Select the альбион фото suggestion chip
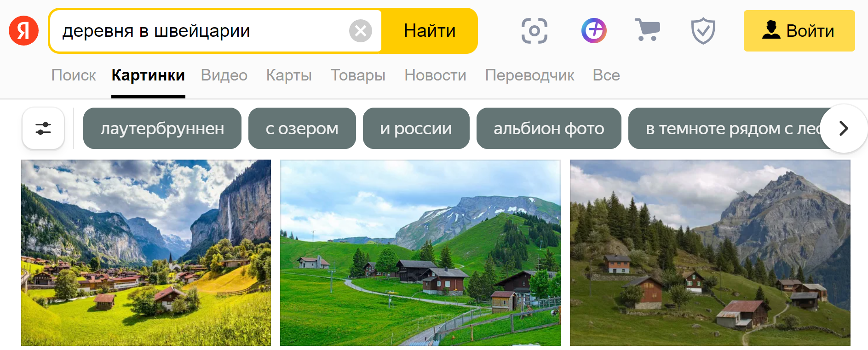868x350 pixels. (x=549, y=128)
